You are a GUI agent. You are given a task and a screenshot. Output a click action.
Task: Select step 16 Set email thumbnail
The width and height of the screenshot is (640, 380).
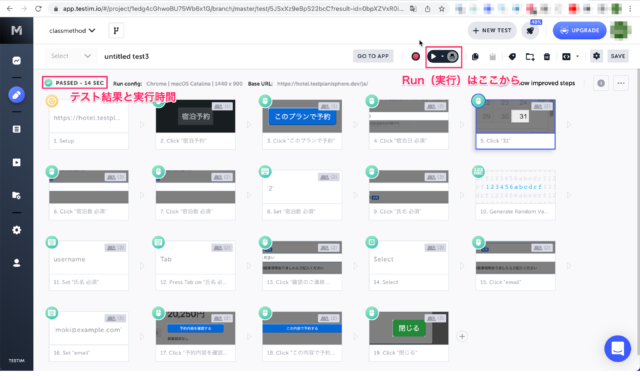pos(89,336)
